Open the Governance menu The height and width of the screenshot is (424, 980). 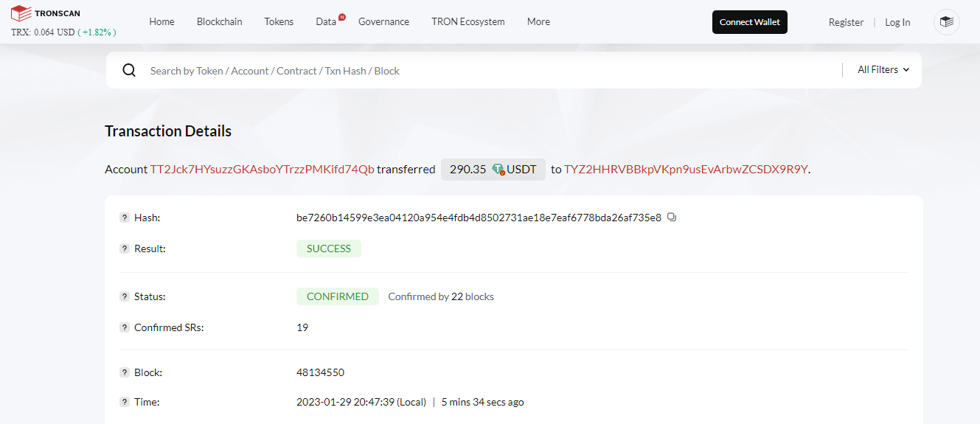click(x=383, y=22)
